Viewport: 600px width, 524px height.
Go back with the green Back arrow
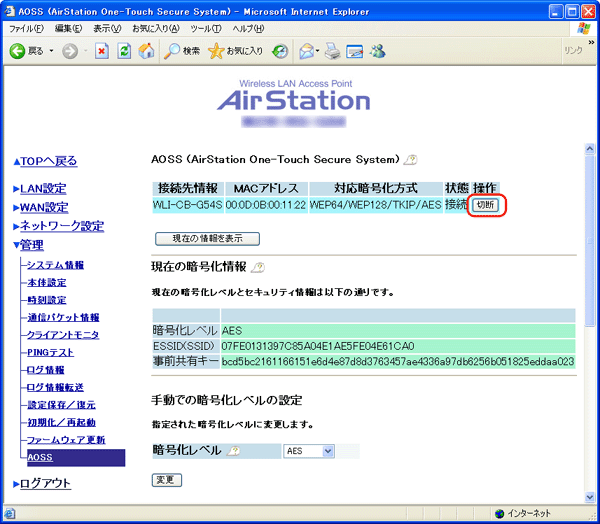click(x=17, y=51)
